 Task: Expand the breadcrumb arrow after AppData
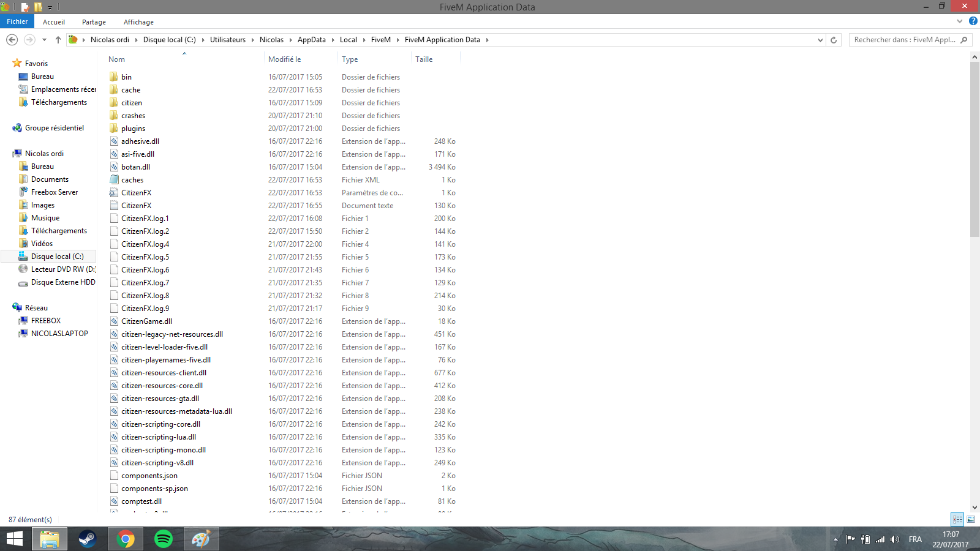333,40
